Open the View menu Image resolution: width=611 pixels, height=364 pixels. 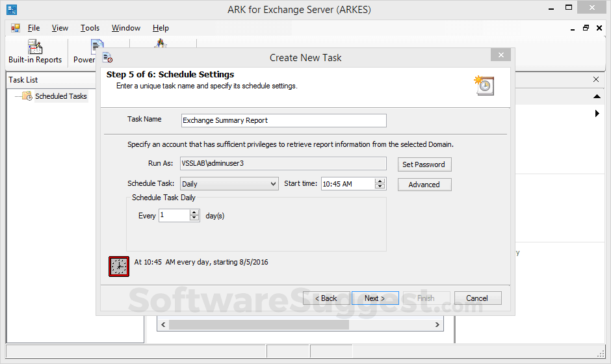[60, 28]
